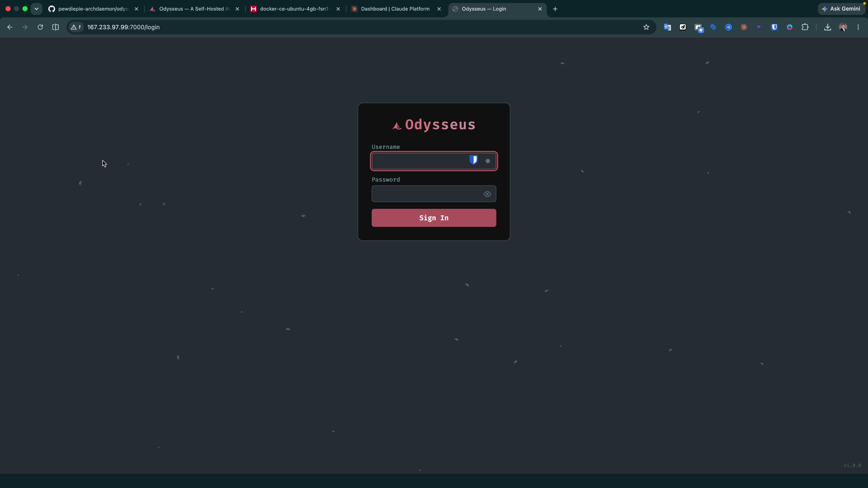Close the docker-ce-ubuntu Hetzner tab
Viewport: 868px width, 488px height.
tap(338, 9)
